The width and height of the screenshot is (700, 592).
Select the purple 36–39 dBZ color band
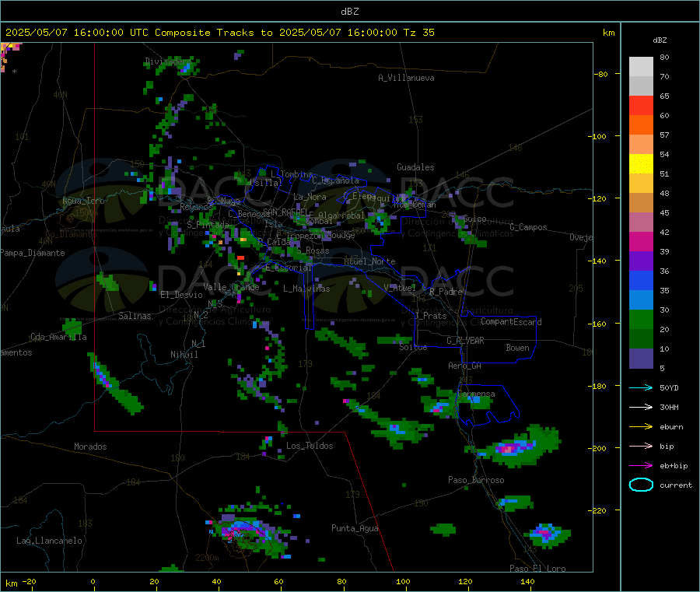(x=641, y=261)
